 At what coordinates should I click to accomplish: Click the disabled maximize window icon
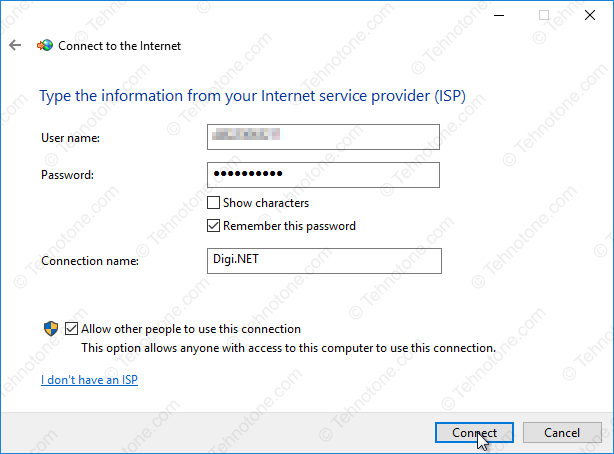544,15
